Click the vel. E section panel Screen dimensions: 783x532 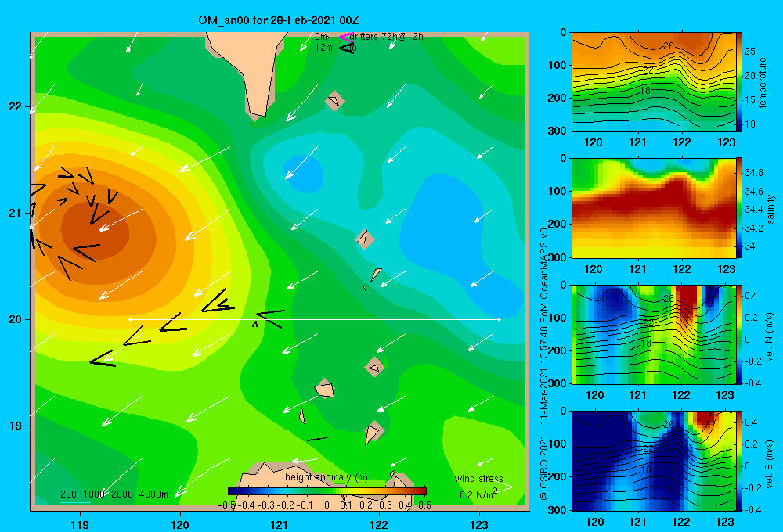coord(653,461)
